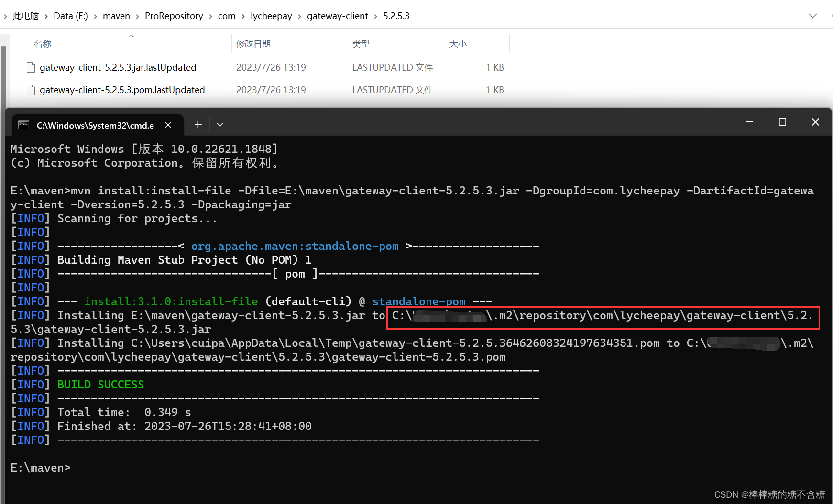Viewport: 833px width, 504px height.
Task: Expand the breadcrumb chevron after gateway-client
Action: (x=375, y=16)
